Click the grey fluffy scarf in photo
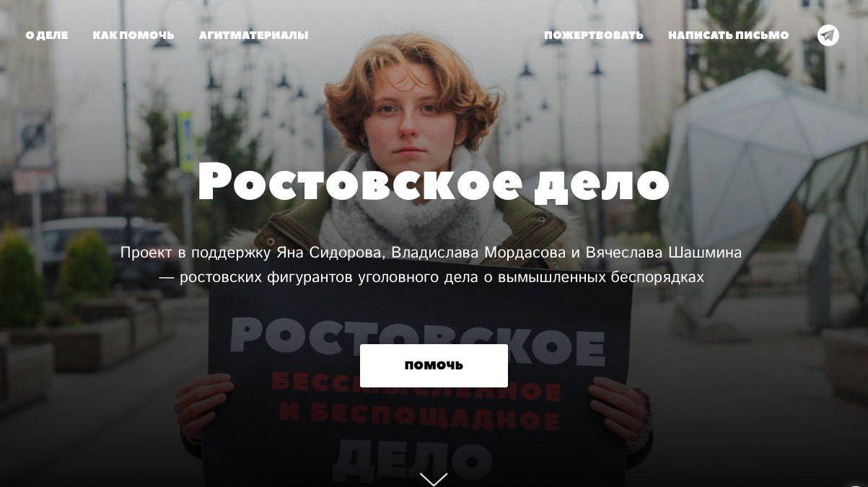Screen dimensions: 868x487 click(x=415, y=209)
